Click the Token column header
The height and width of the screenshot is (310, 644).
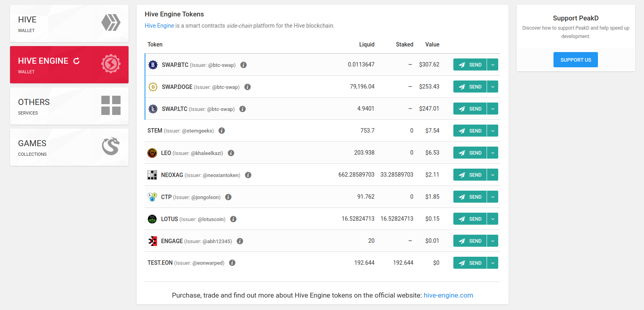click(155, 44)
